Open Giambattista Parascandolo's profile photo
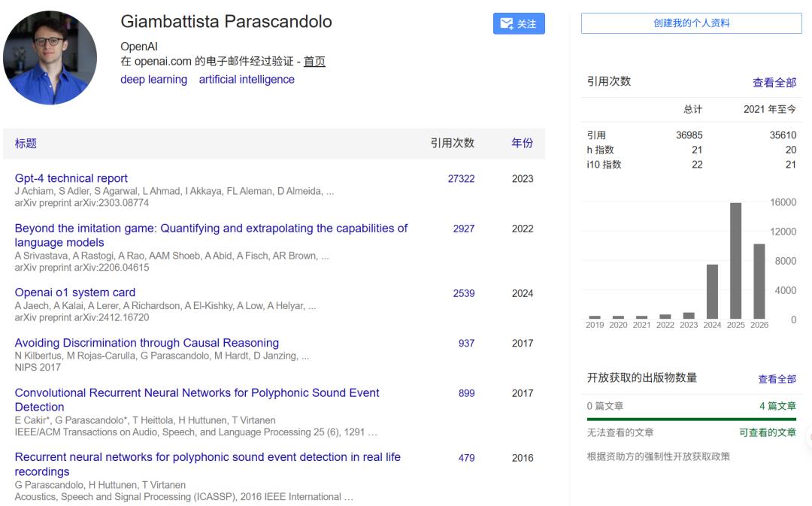The height and width of the screenshot is (506, 812). click(x=50, y=57)
